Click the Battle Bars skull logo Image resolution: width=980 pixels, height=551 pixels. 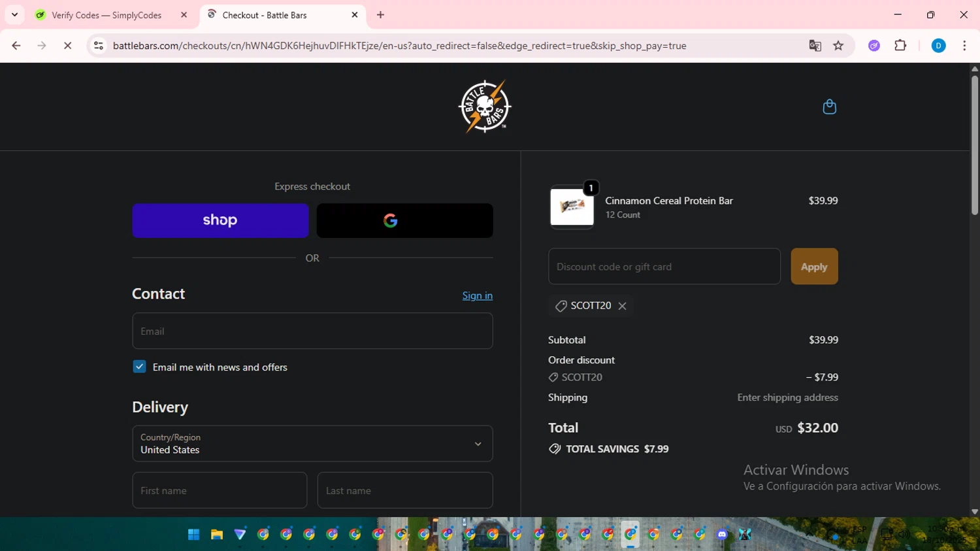[x=485, y=107]
